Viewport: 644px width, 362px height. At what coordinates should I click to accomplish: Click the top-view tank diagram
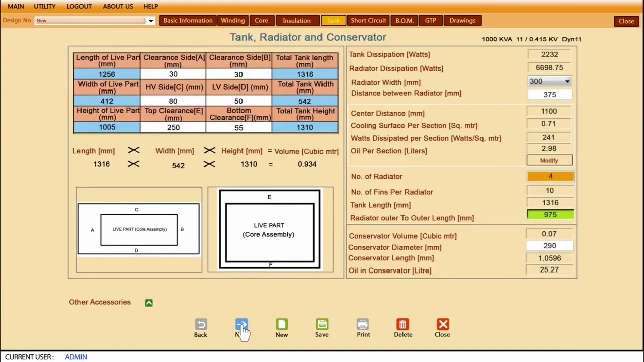click(139, 229)
